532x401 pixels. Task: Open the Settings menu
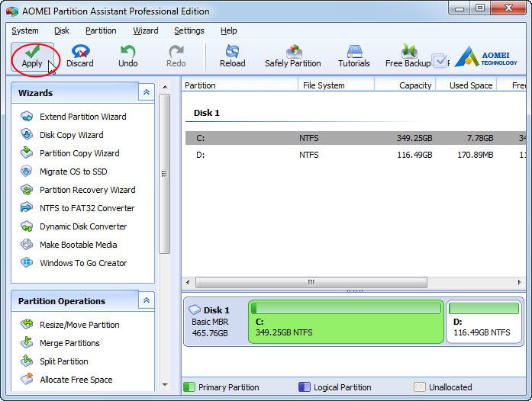coord(189,30)
